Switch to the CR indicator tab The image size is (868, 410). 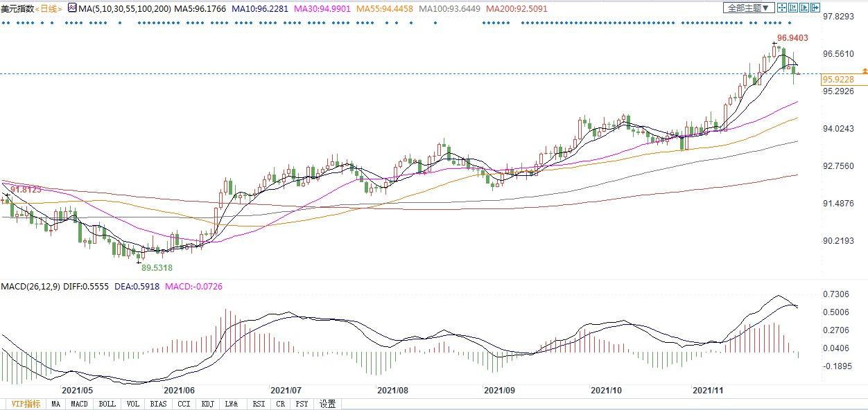point(281,404)
